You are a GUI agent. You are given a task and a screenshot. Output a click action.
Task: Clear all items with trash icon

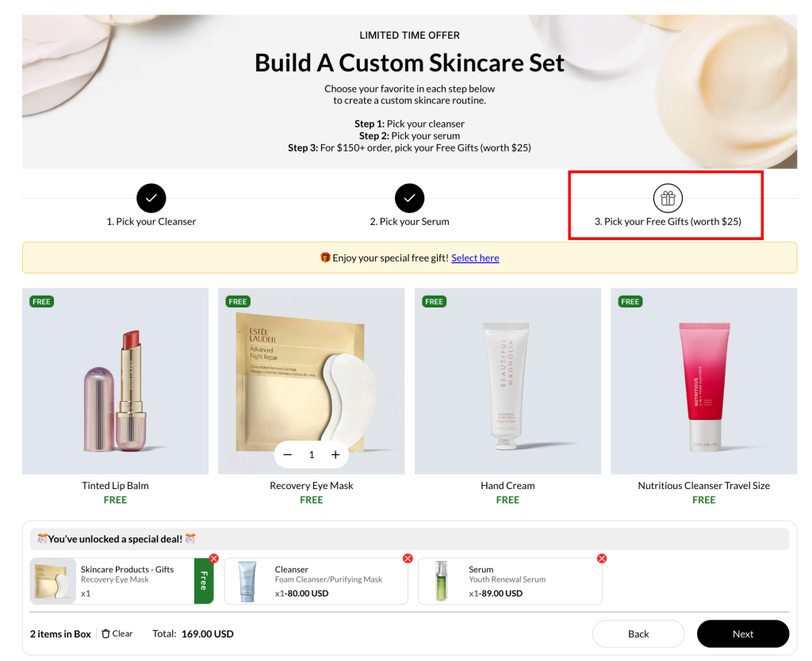[x=117, y=634]
